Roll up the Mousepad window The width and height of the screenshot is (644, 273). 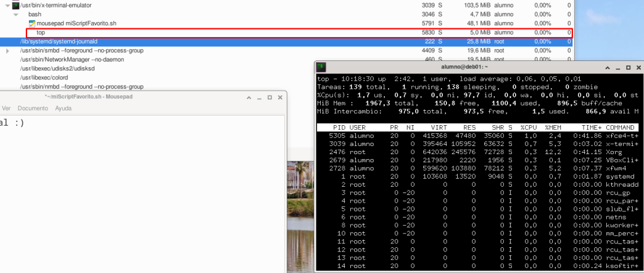tap(248, 97)
